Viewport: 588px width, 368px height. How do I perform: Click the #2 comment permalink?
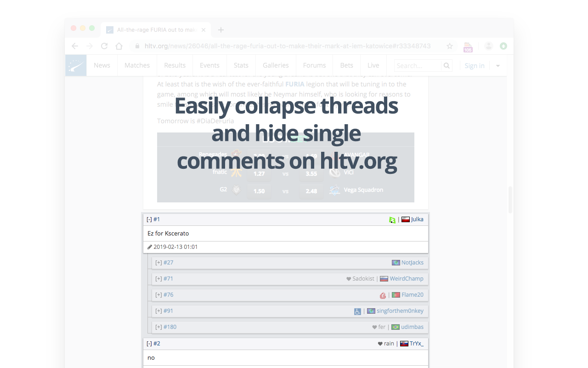click(x=157, y=344)
